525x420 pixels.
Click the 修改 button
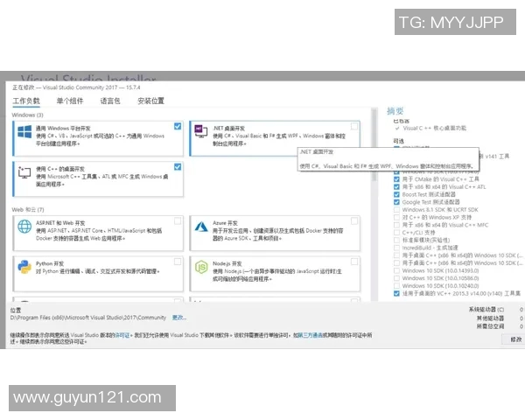click(x=515, y=339)
